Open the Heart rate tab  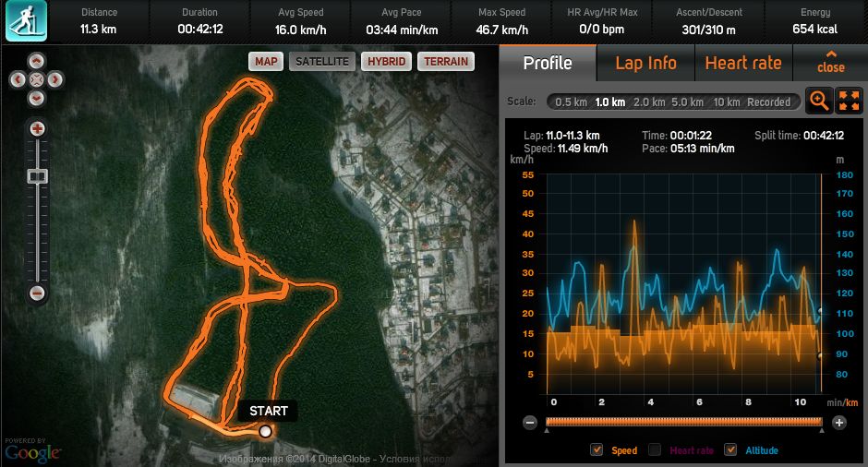click(743, 63)
